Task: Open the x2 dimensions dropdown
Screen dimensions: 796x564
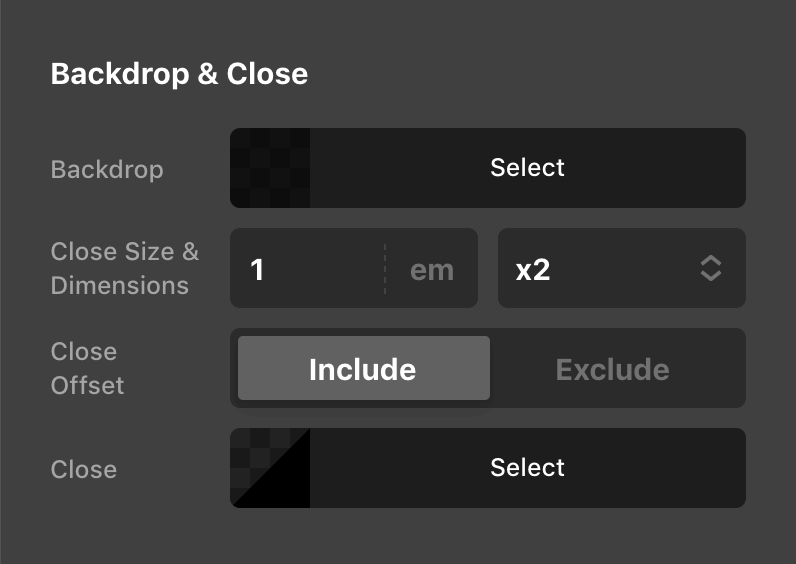Action: [x=621, y=269]
